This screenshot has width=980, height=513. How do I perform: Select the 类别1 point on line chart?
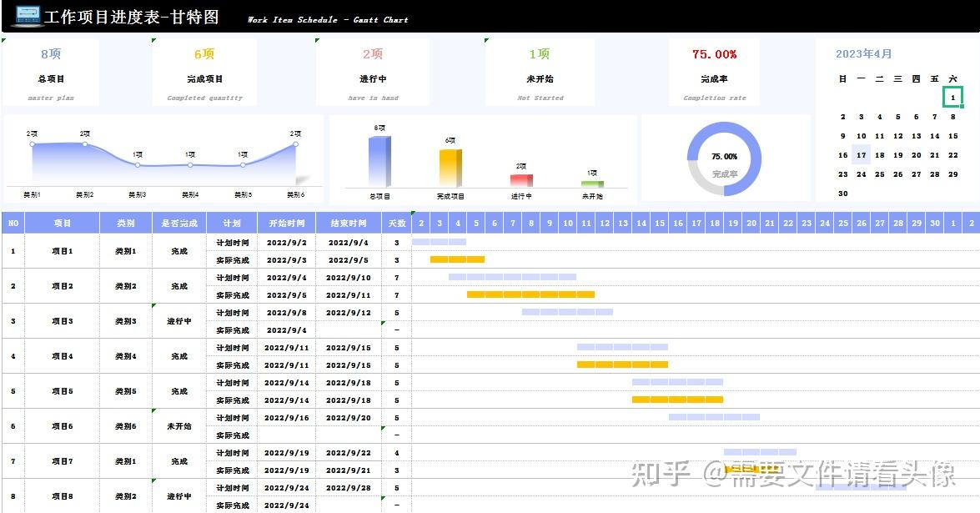pos(33,144)
